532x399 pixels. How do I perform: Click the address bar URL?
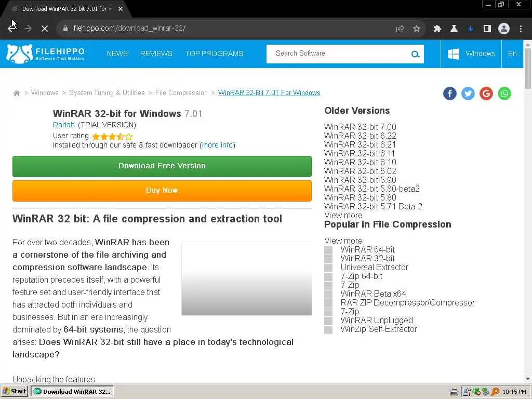click(x=129, y=29)
